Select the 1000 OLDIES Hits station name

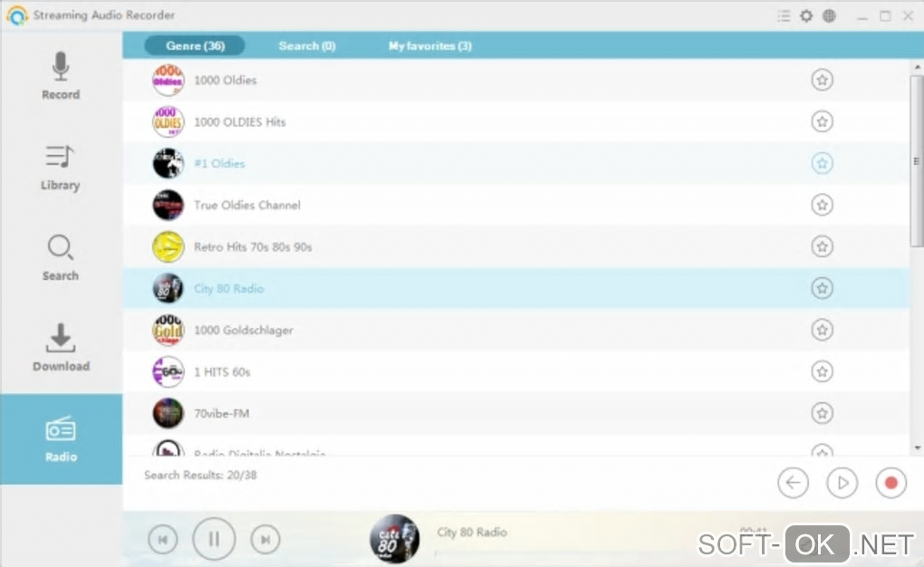click(x=240, y=122)
